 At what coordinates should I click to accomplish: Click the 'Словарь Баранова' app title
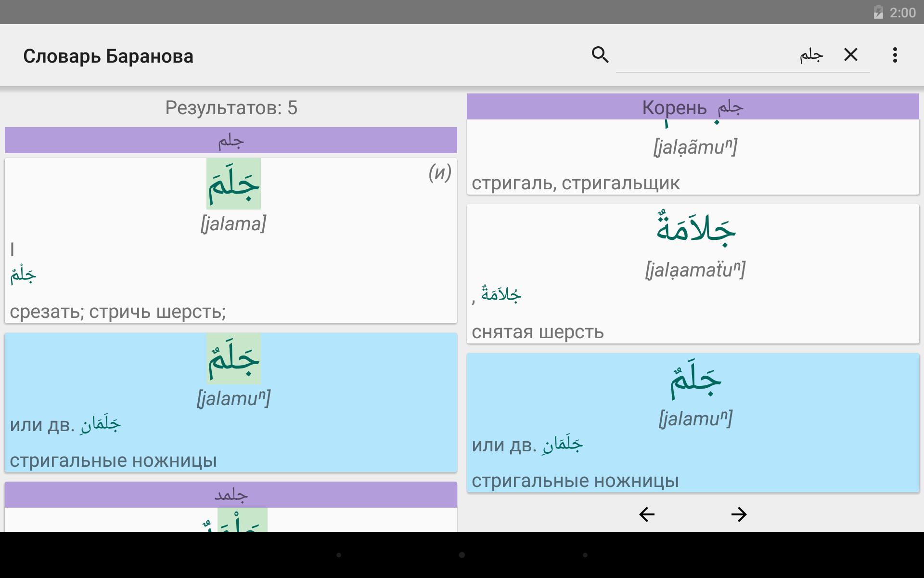pos(108,56)
